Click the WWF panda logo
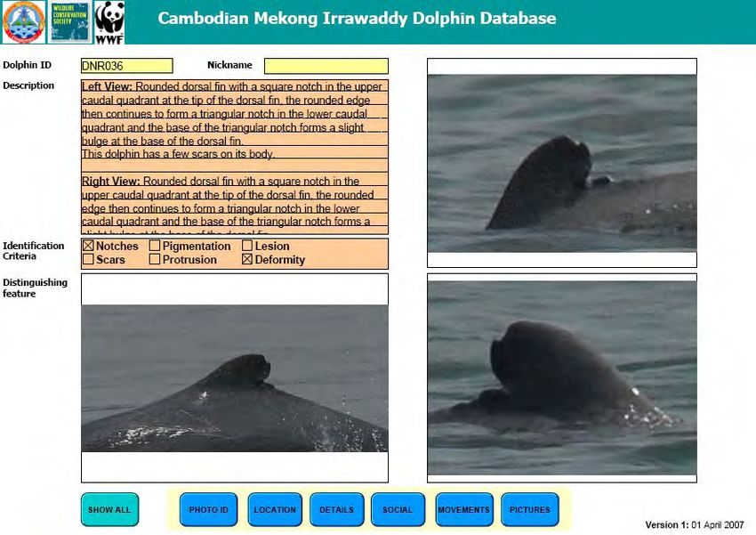Screen dimensions: 756x535 click(x=109, y=22)
